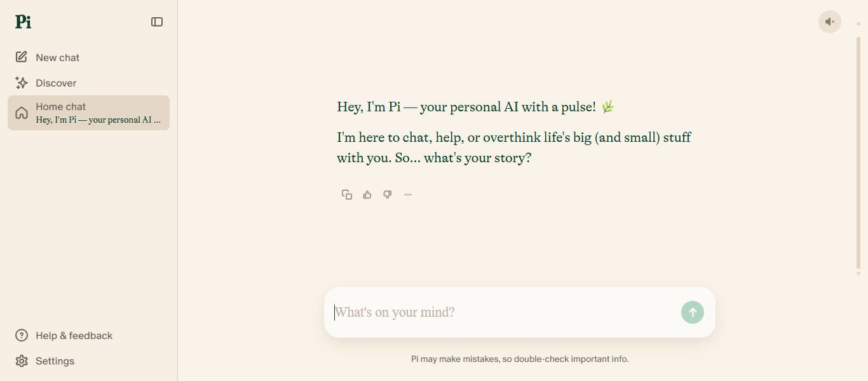Click the New chat pencil icon
Screen dimensions: 868x381
[x=22, y=57]
